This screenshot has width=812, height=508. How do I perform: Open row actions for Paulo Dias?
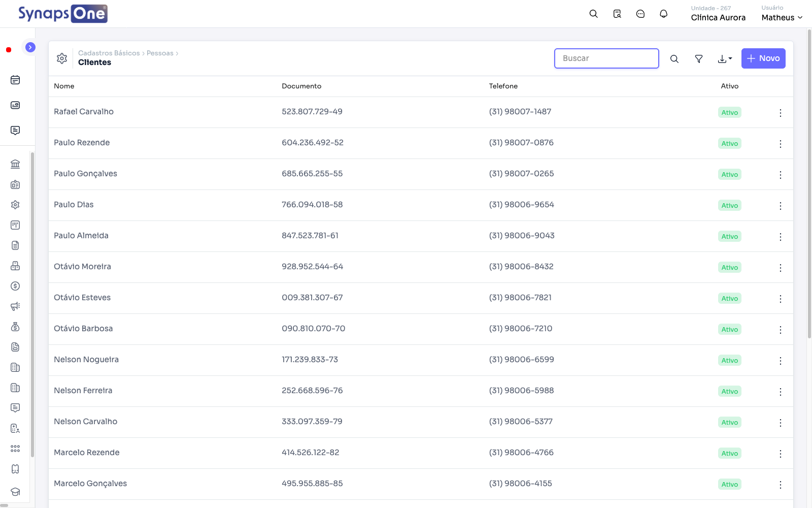(781, 206)
